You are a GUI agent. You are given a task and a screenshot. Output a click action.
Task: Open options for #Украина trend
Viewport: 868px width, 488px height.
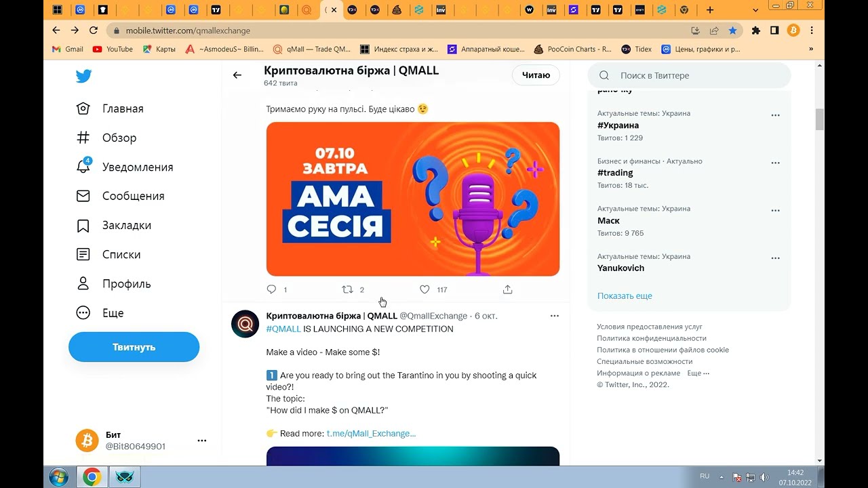click(776, 115)
